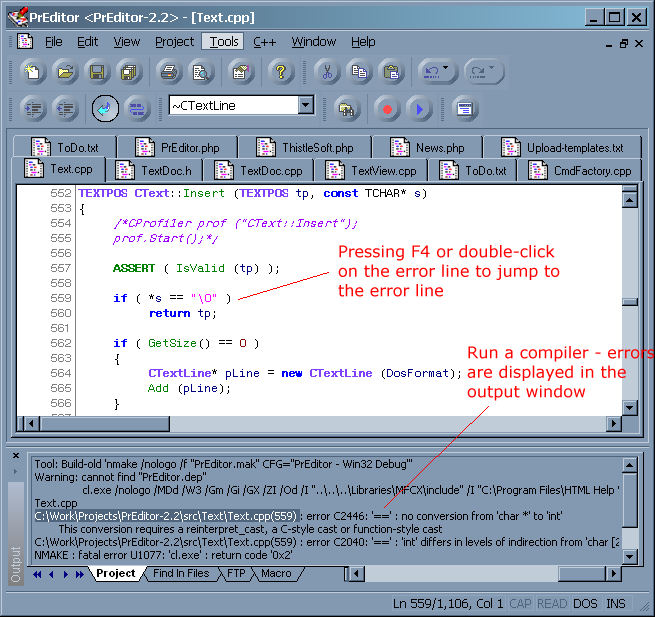Click code line 560 'return tp;'
The width and height of the screenshot is (655, 617).
tap(183, 313)
